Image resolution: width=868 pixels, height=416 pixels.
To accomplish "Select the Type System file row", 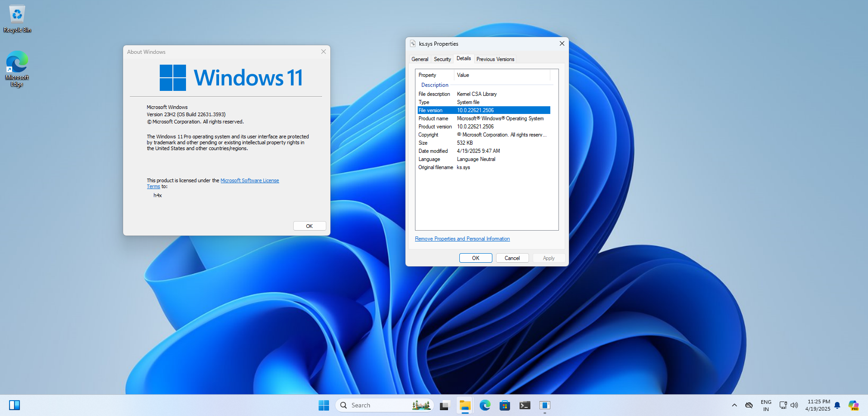I will 484,102.
